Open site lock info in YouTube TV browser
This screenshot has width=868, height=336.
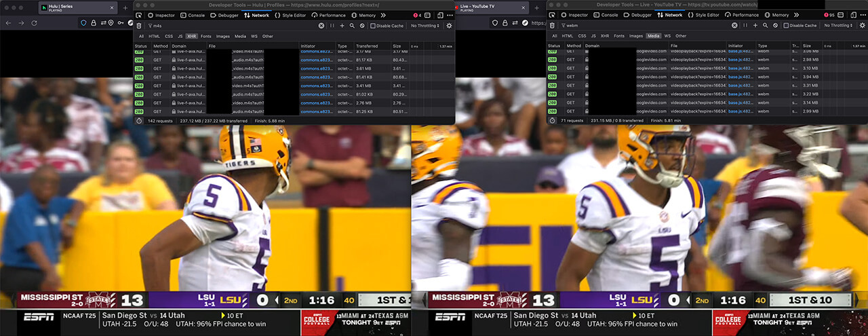click(x=506, y=22)
